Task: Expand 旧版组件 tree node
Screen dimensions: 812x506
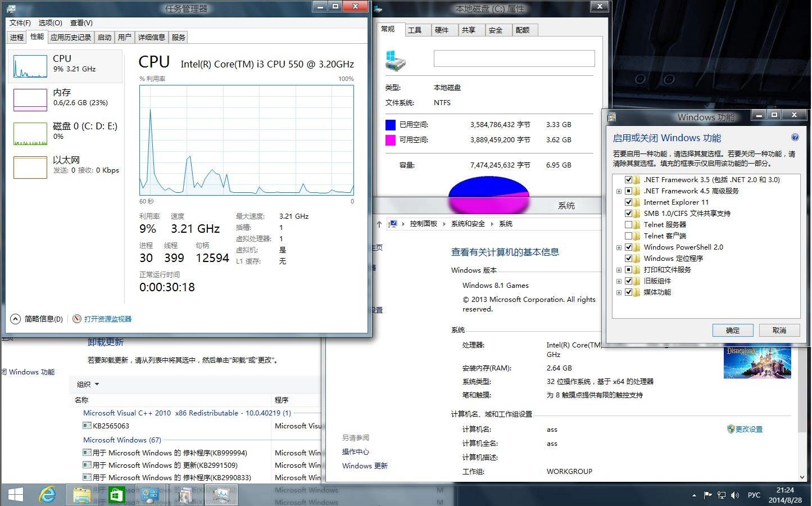Action: pyautogui.click(x=619, y=281)
